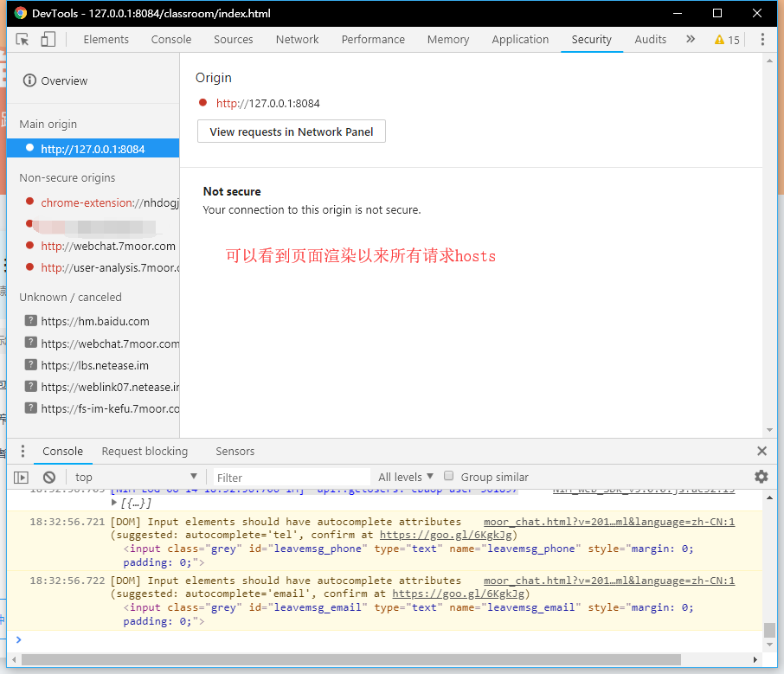This screenshot has width=784, height=674.
Task: Click View requests in Network Panel button
Action: 292,132
